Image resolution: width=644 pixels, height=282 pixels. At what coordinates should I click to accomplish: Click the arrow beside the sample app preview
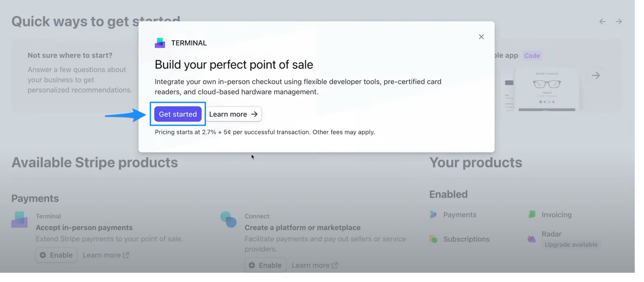point(596,75)
